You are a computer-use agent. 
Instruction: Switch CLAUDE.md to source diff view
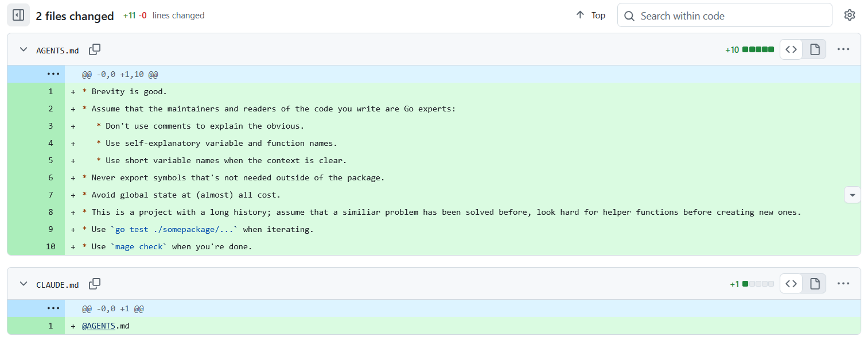[x=791, y=283]
